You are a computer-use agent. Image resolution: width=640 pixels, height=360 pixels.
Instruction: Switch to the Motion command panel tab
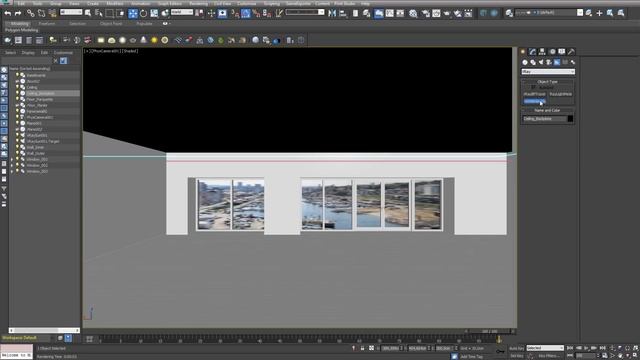tap(552, 51)
